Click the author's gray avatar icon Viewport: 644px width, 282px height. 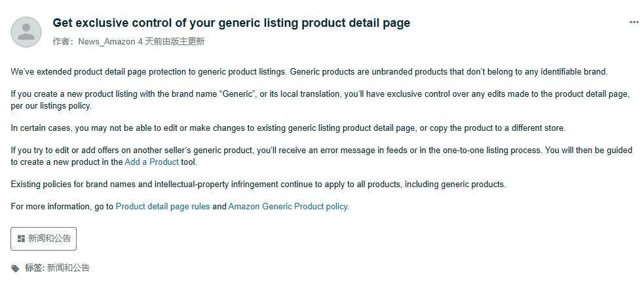pos(26,32)
